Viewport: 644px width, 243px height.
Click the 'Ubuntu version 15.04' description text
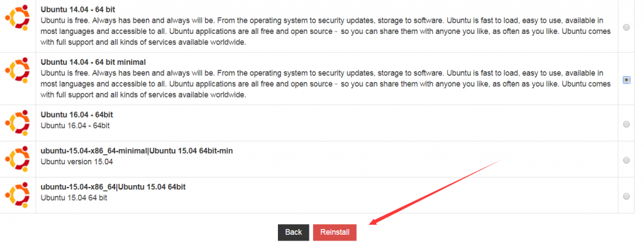77,162
